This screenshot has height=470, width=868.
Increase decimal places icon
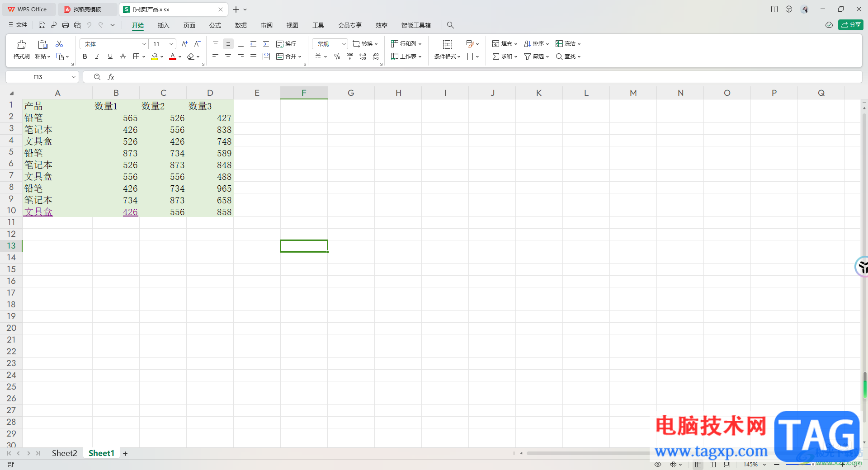[x=363, y=56]
